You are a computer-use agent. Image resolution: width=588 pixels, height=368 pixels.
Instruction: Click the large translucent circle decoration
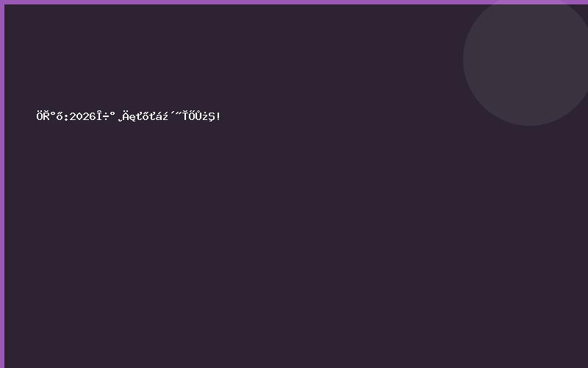point(528,60)
